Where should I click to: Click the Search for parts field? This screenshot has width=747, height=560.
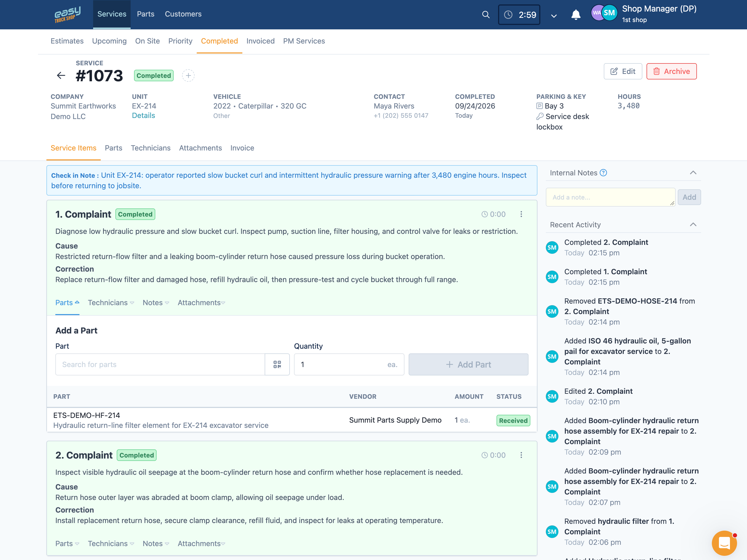160,365
